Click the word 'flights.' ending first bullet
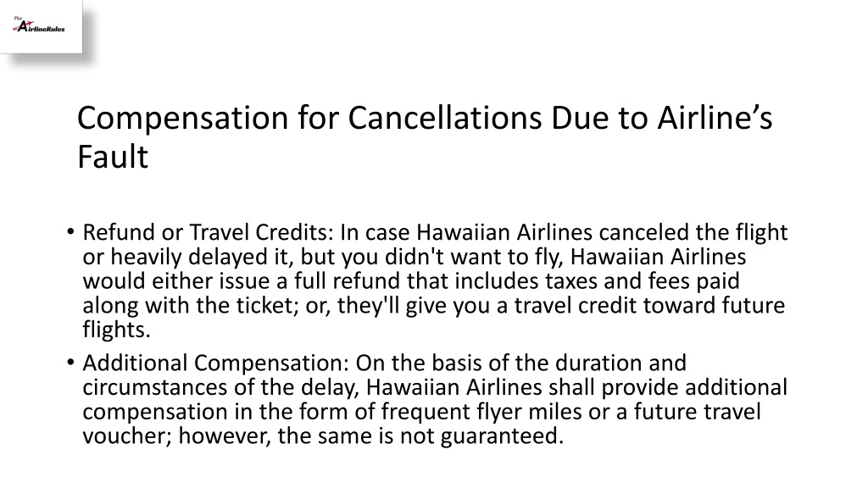The image size is (868, 488). (117, 330)
